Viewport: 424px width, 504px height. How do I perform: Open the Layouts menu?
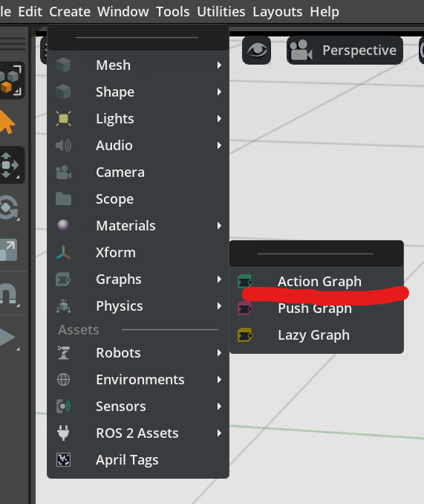pos(277,12)
